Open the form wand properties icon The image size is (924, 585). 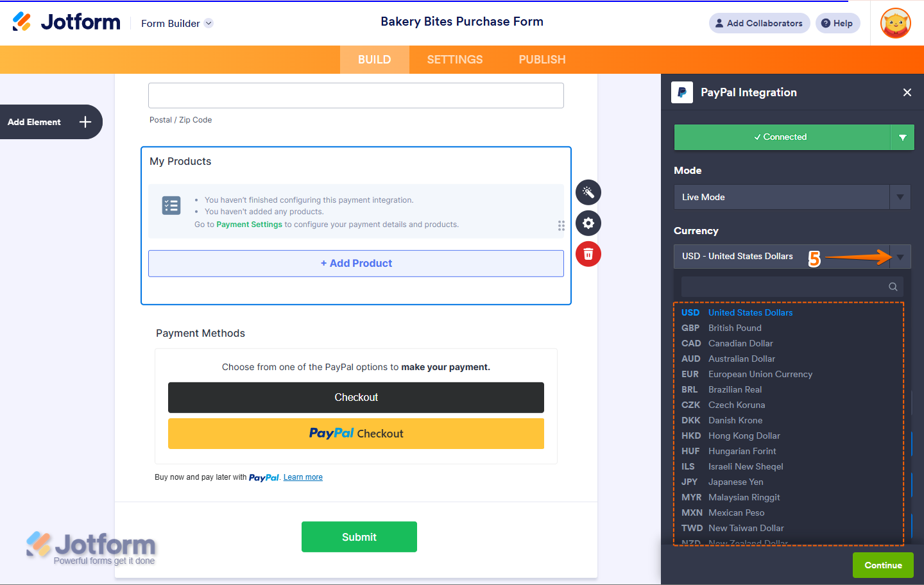click(588, 192)
